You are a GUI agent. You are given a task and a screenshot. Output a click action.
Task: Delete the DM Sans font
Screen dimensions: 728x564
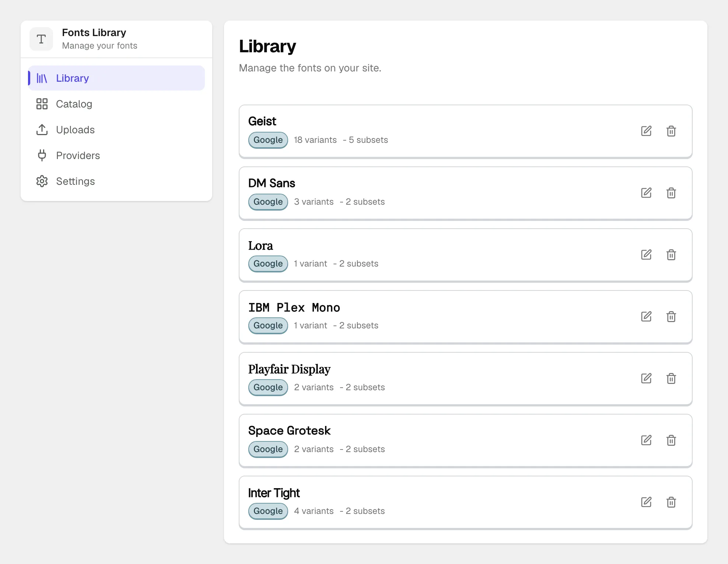pos(671,193)
